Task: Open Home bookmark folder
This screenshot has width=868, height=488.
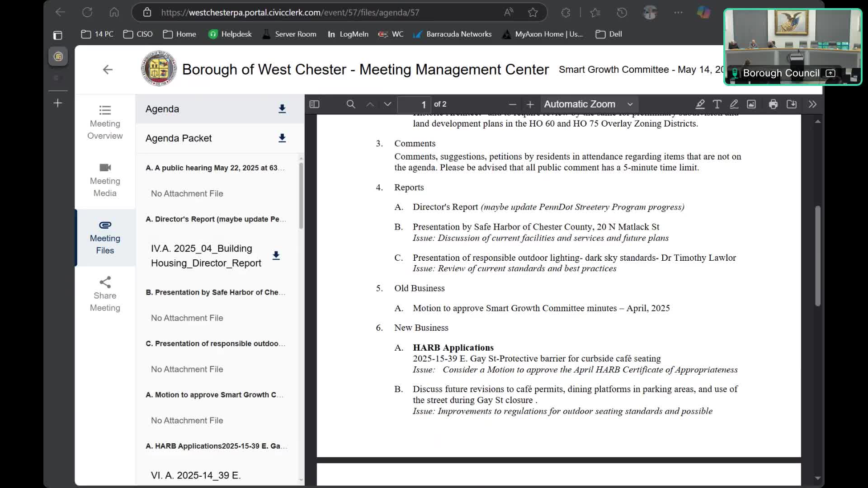Action: [x=179, y=34]
